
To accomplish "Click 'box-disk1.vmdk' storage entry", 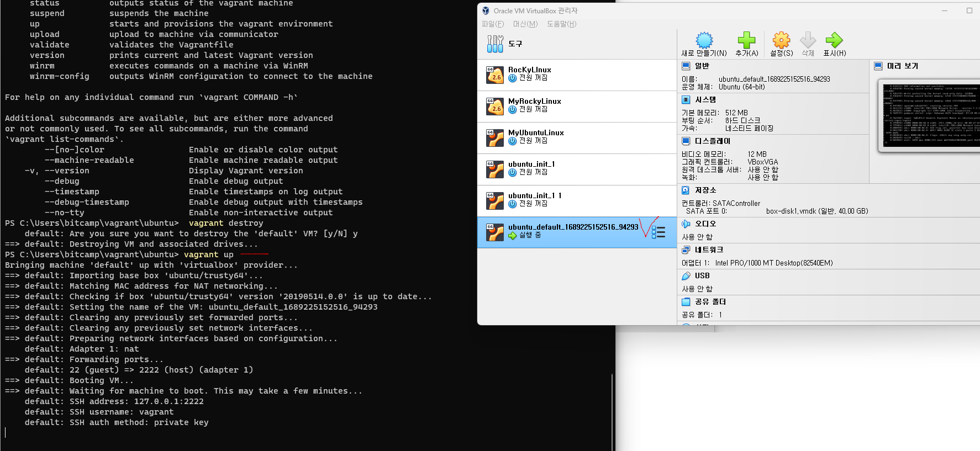I will tap(817, 211).
